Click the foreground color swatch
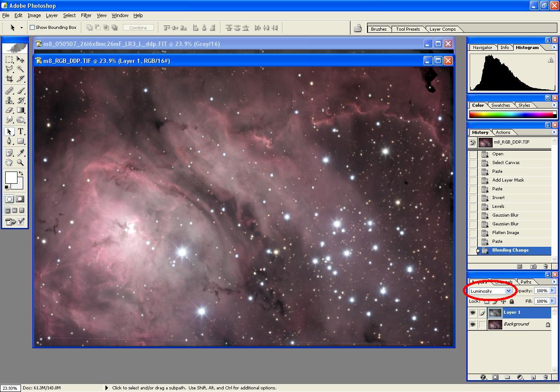560x392 pixels. pos(11,178)
